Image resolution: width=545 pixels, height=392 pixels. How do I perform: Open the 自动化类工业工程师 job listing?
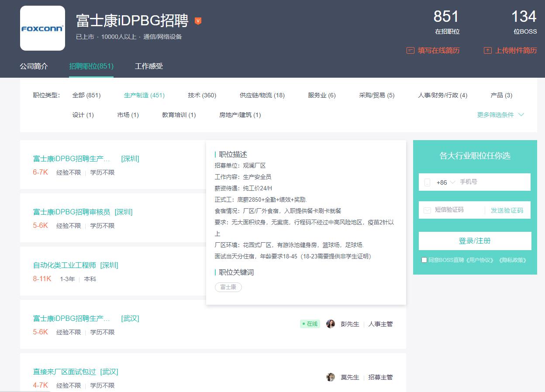[65, 265]
